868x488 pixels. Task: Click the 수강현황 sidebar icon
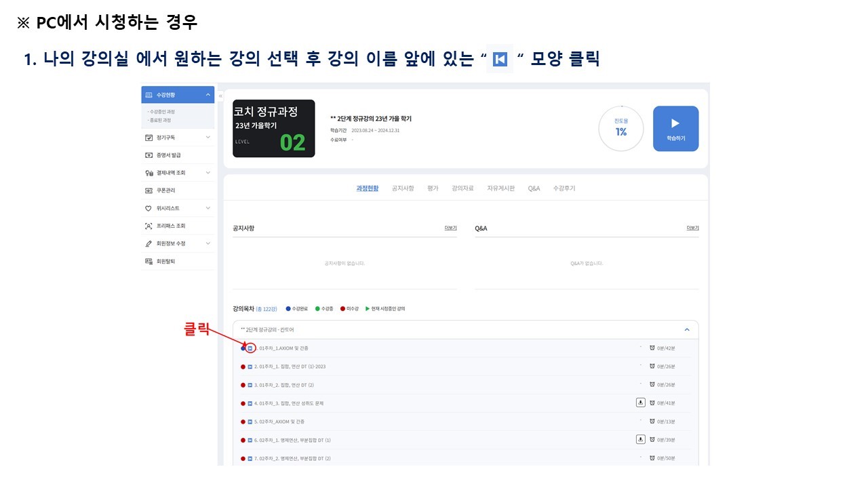click(x=149, y=95)
